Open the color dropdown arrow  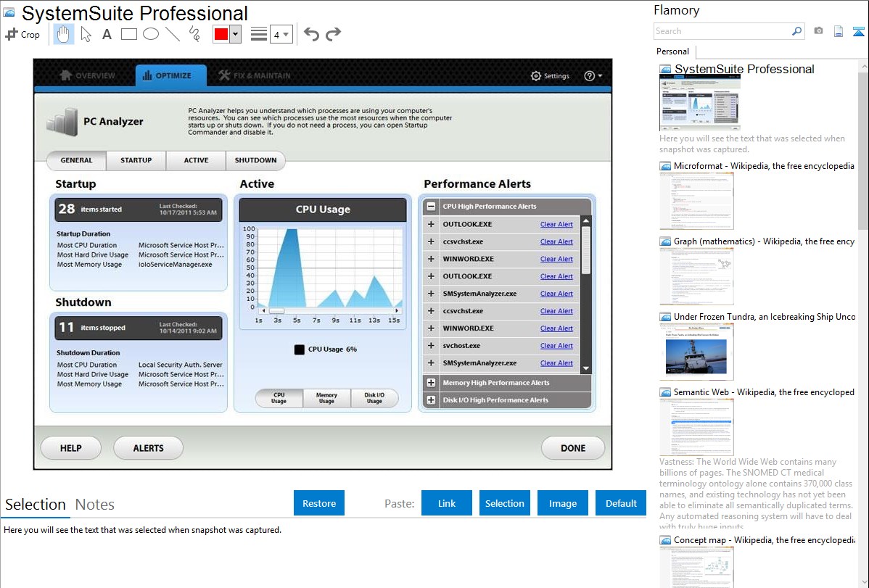pyautogui.click(x=235, y=34)
